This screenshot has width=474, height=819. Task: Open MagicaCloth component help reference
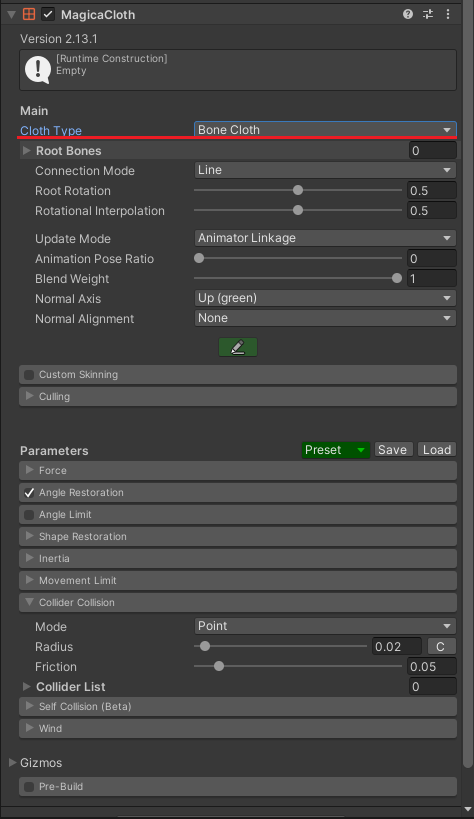pos(408,14)
